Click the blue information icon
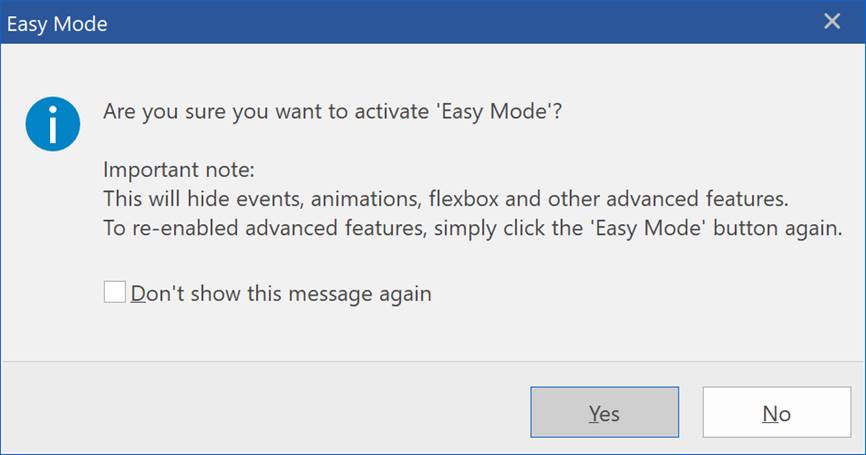 coord(52,124)
